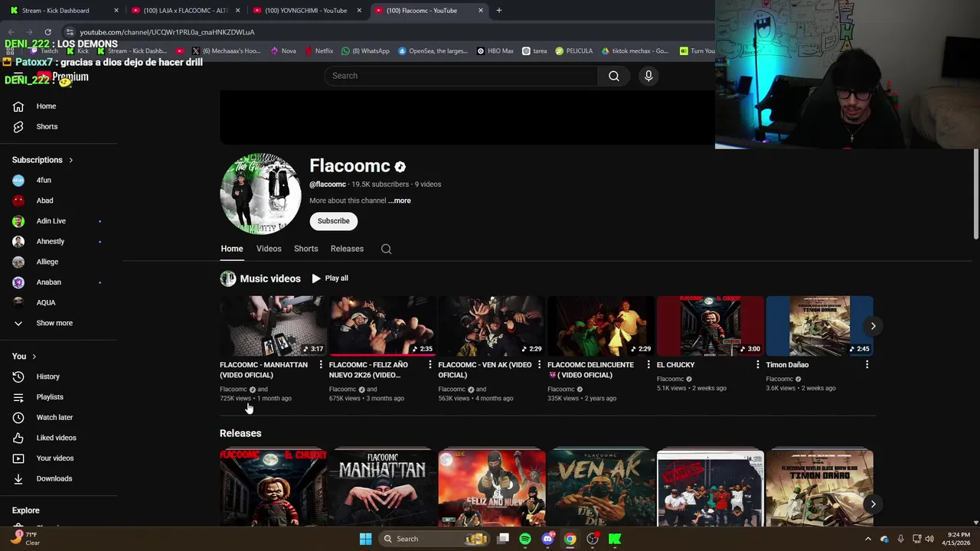The image size is (980, 551).
Task: Open Playlists in sidebar
Action: click(x=49, y=397)
